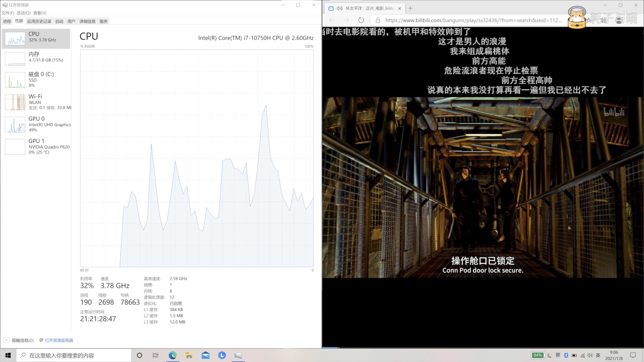This screenshot has height=362, width=644.
Task: Open the Wi-Fi network tray icon
Action: coord(582,355)
